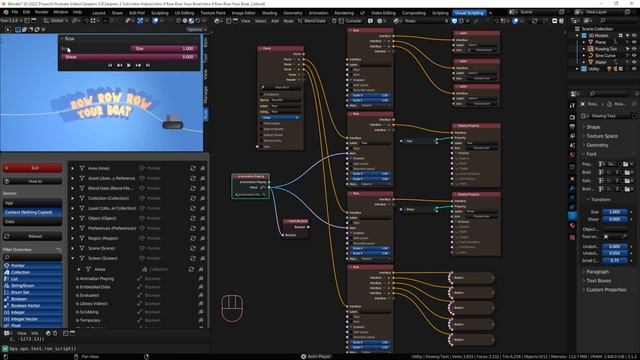Open the viewport Options dropdown
Image resolution: width=640 pixels, height=360 pixels.
196,29
